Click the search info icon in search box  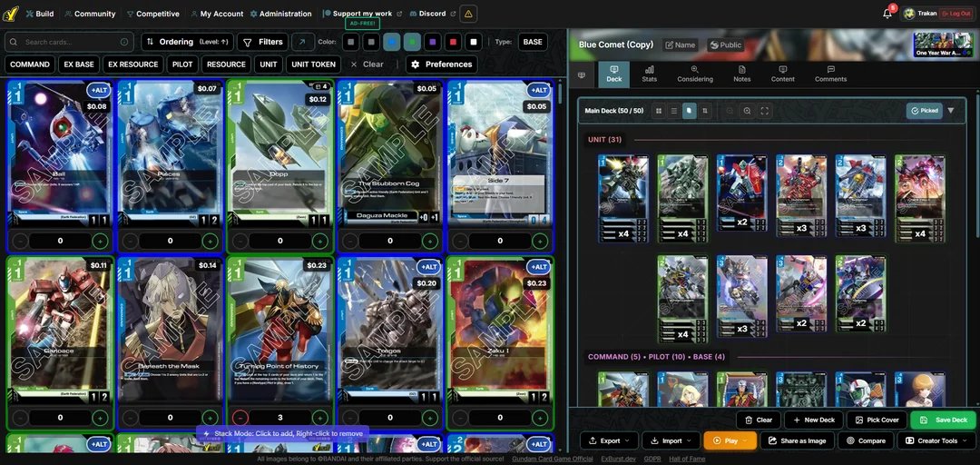click(123, 42)
